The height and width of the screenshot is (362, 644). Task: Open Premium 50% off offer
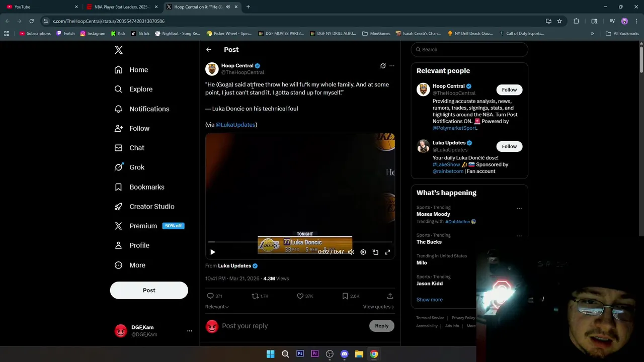[x=149, y=226]
